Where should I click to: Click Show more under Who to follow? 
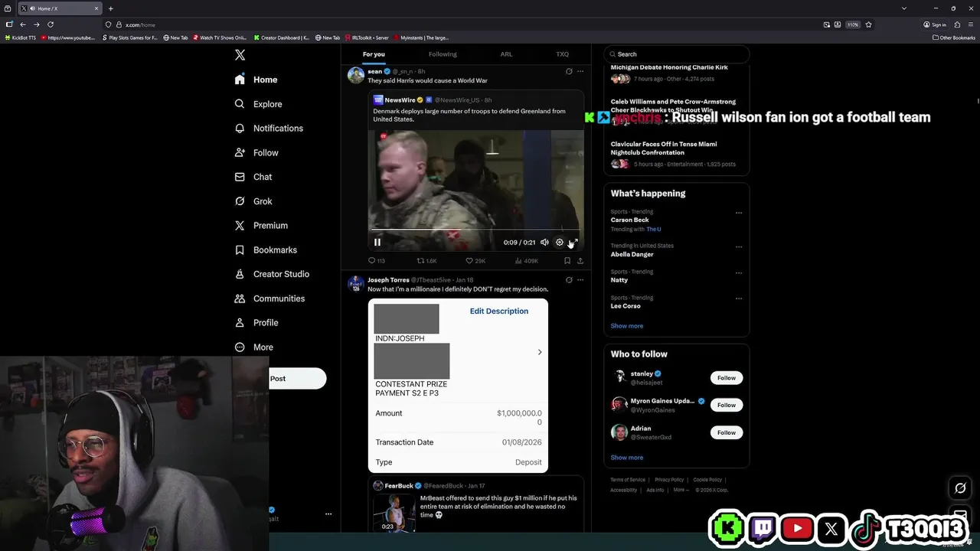[x=627, y=458]
